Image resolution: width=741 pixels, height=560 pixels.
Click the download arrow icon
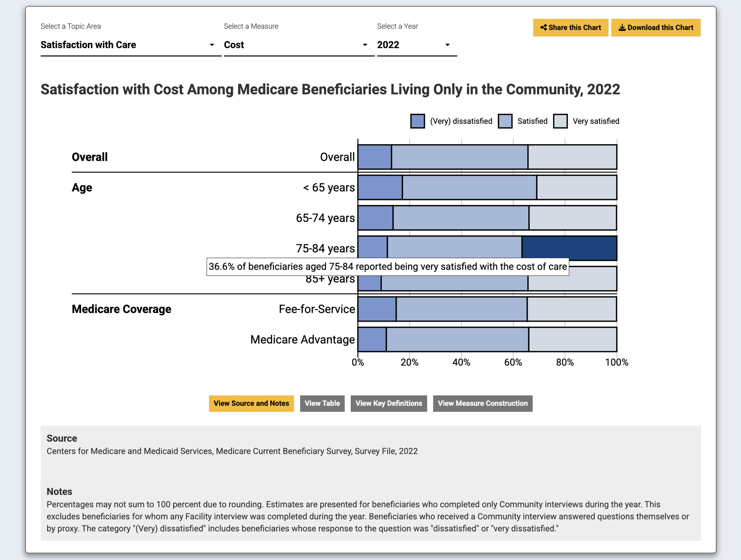[622, 28]
